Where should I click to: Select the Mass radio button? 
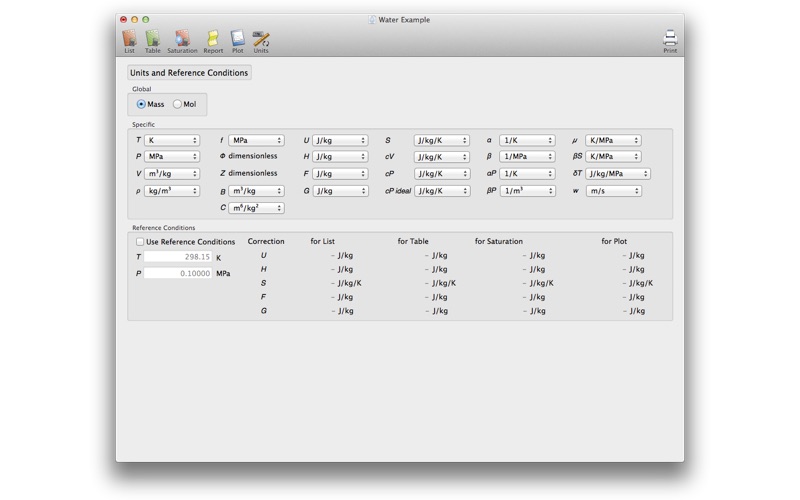click(141, 104)
